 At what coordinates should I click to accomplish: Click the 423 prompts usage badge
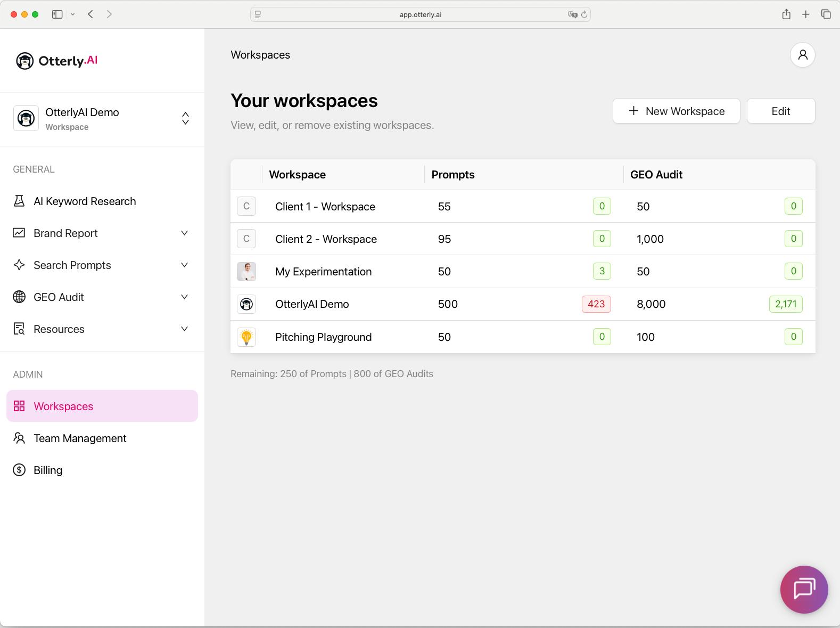(x=596, y=304)
